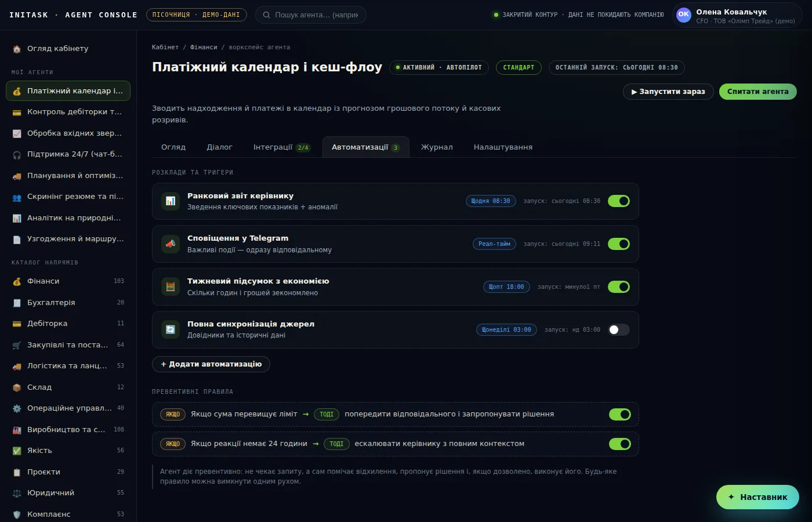Open the Щонеділі 03:00 schedule selector

coord(506,329)
